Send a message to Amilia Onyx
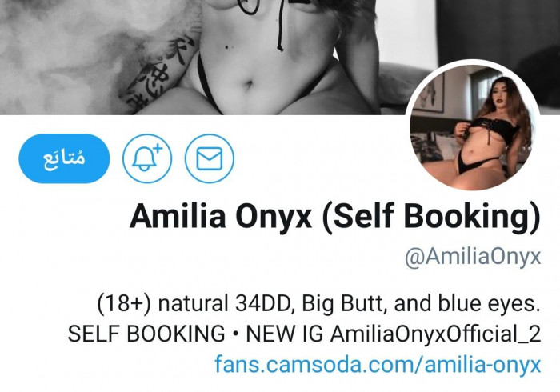The width and height of the screenshot is (560, 392). [x=210, y=158]
